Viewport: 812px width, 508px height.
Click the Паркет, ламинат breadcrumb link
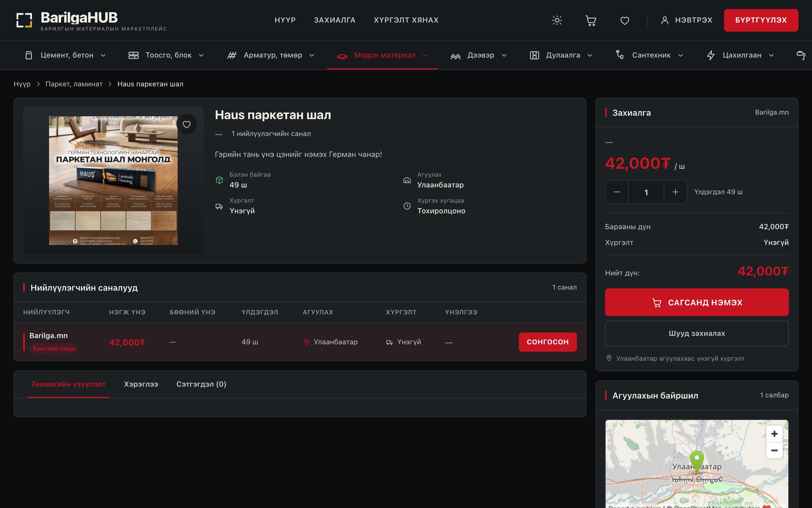[x=74, y=84]
